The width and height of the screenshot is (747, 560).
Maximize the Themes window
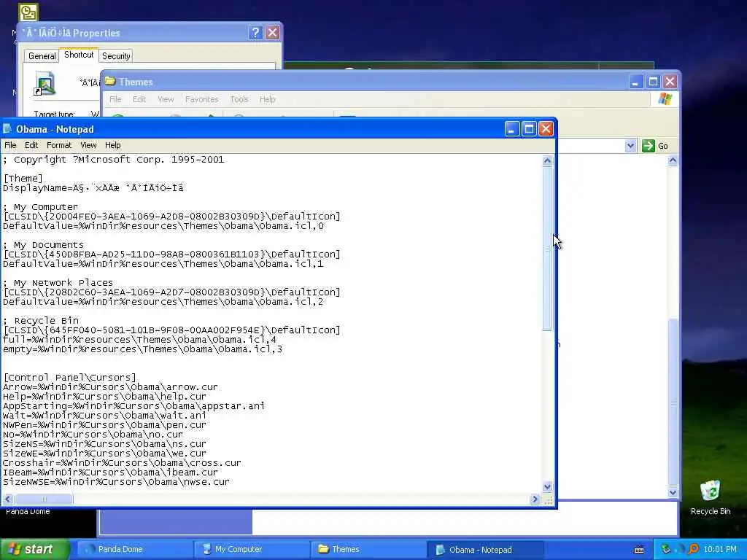tap(653, 82)
